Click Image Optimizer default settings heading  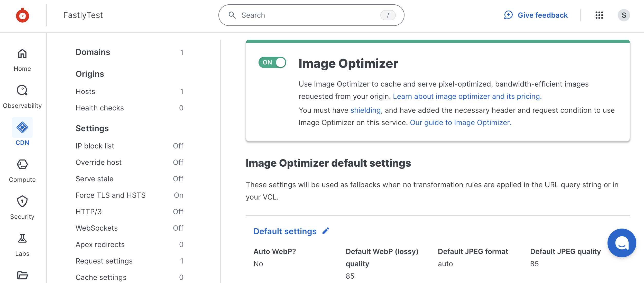tap(328, 163)
